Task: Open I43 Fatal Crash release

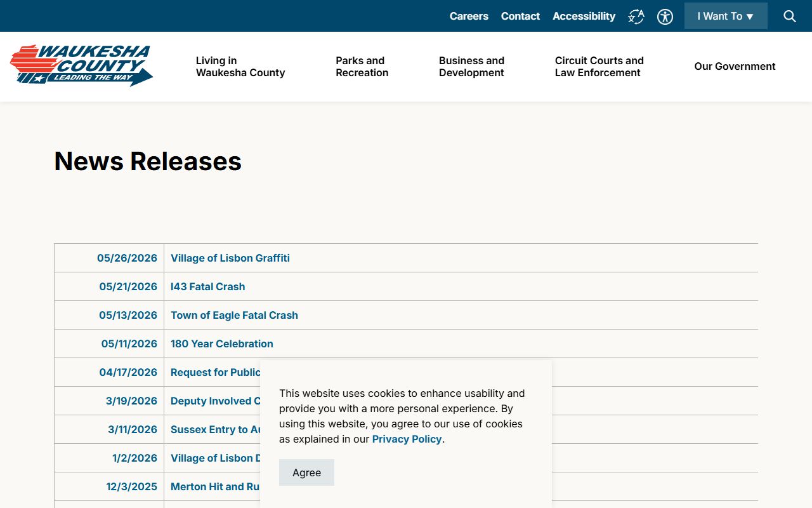Action: 207,286
